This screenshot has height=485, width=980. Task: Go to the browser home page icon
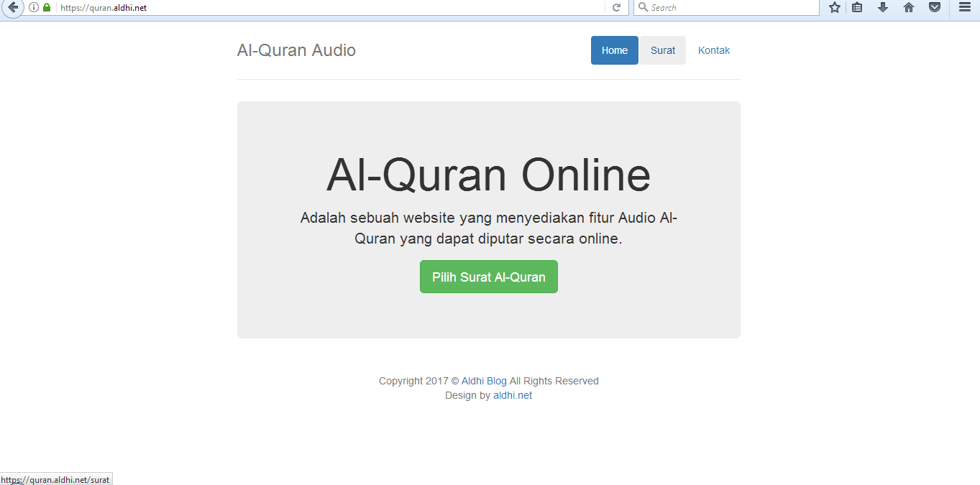point(908,7)
